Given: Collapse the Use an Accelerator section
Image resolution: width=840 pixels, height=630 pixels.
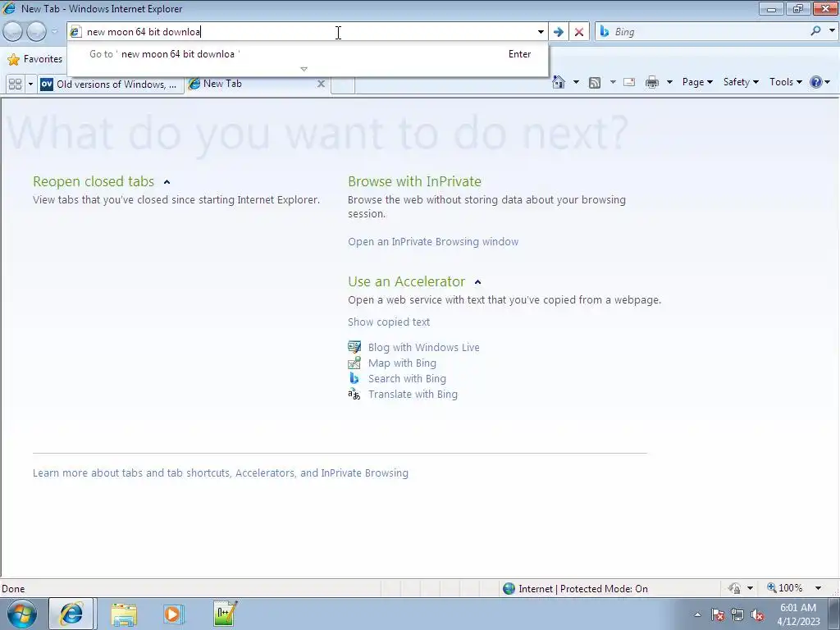Looking at the screenshot, I should tap(478, 282).
